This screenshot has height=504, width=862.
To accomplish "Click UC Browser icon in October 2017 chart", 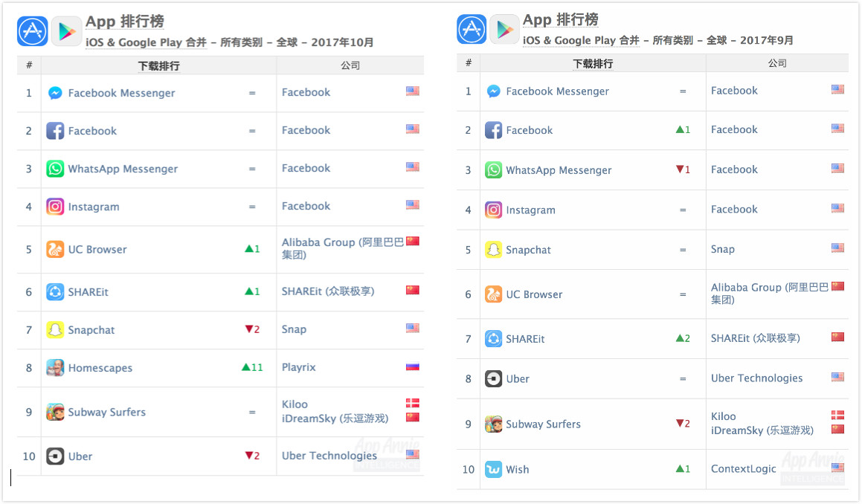I will (55, 250).
